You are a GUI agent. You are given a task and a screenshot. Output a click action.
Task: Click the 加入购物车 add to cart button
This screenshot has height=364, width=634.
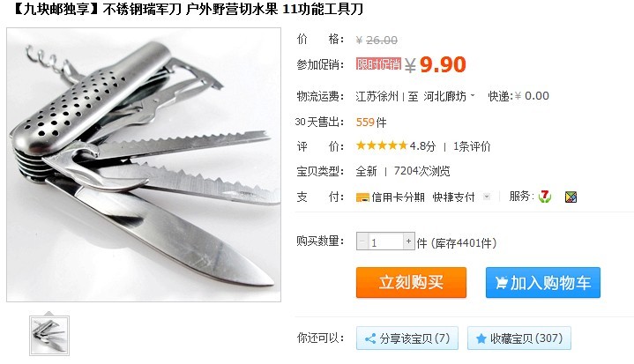pyautogui.click(x=543, y=282)
